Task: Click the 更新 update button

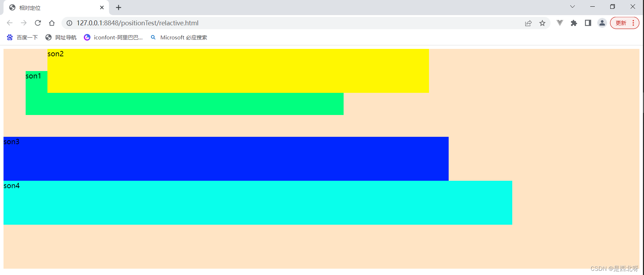Action: (621, 23)
